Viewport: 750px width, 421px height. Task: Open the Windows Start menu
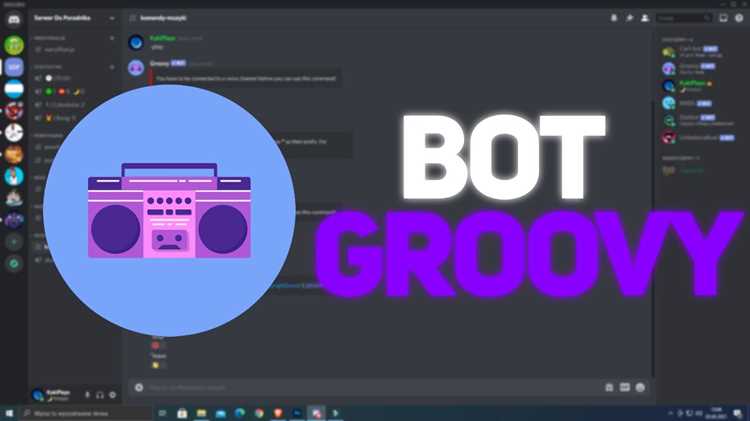pos(9,413)
